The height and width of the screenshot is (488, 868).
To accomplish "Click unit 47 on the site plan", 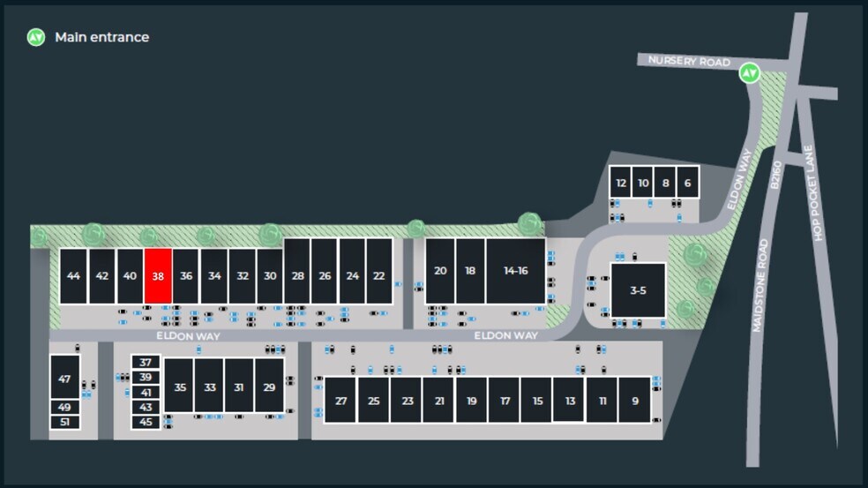I will point(64,379).
